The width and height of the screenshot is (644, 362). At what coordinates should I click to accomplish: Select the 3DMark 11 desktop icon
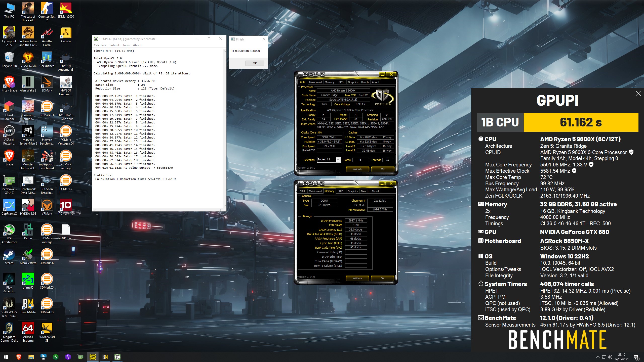47,109
